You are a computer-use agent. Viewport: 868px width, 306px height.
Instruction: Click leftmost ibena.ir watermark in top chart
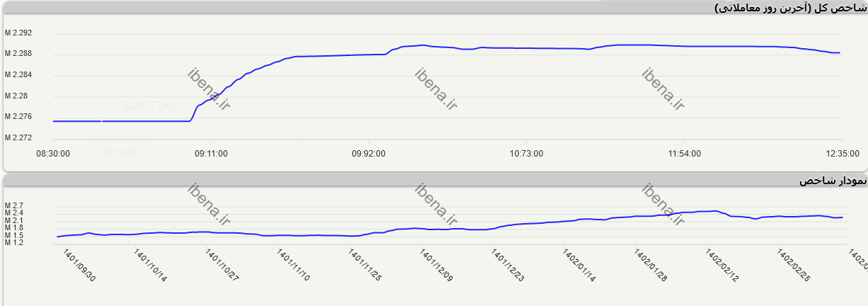[x=209, y=89]
